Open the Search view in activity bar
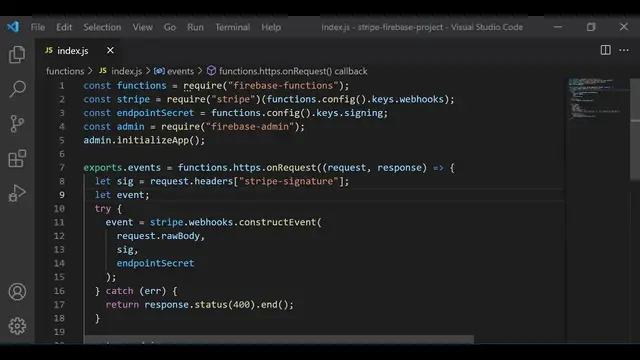640x360 pixels. (17, 89)
